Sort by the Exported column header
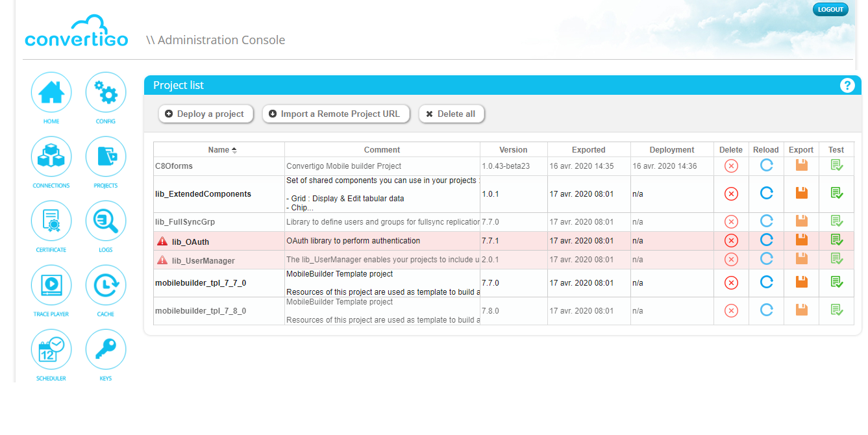The image size is (868, 435). pyautogui.click(x=589, y=149)
